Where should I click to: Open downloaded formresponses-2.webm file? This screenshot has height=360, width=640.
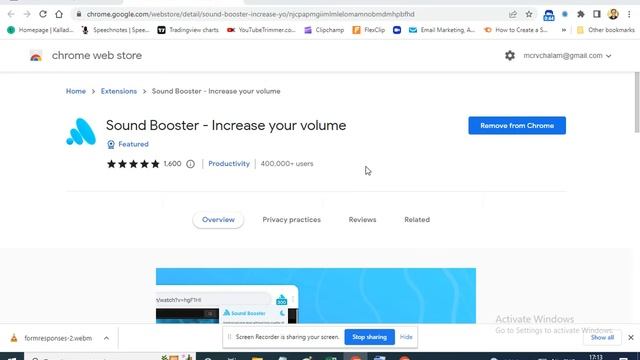pos(51,338)
